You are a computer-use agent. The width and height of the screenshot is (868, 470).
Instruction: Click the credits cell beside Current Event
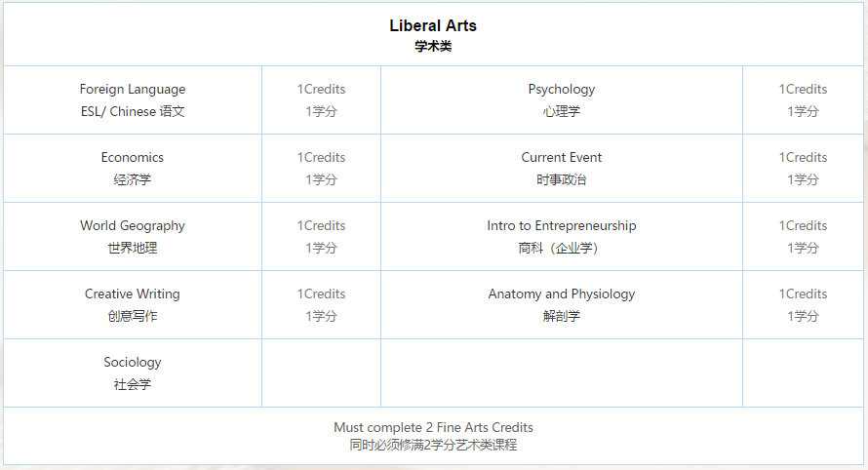pyautogui.click(x=803, y=168)
